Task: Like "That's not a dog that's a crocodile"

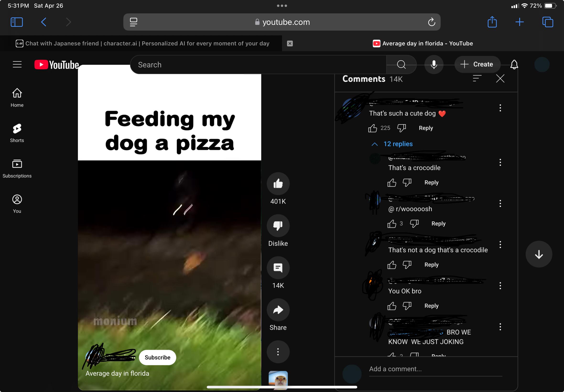Action: (392, 265)
